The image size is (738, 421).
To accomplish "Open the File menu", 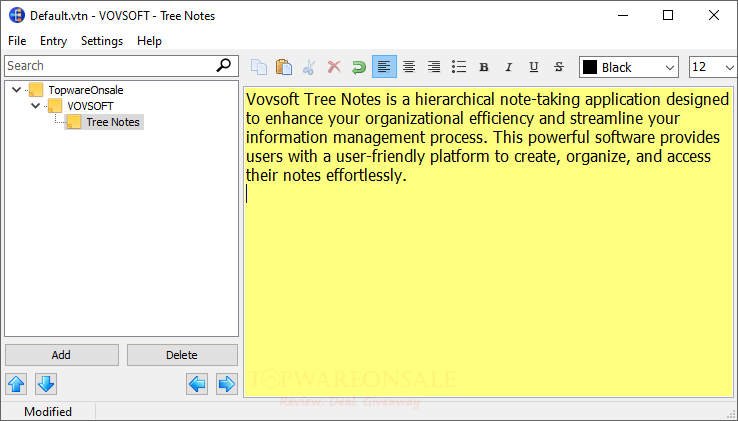I will click(x=17, y=41).
